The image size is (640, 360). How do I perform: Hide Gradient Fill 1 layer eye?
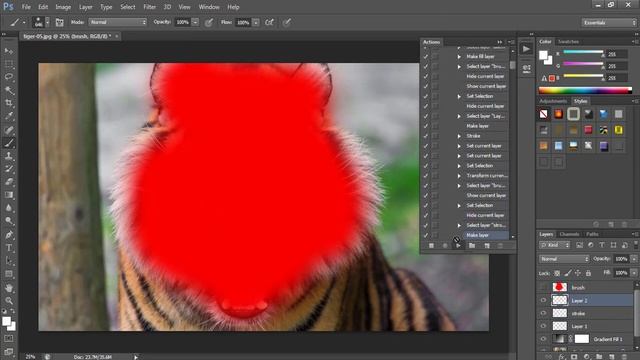[x=543, y=339]
